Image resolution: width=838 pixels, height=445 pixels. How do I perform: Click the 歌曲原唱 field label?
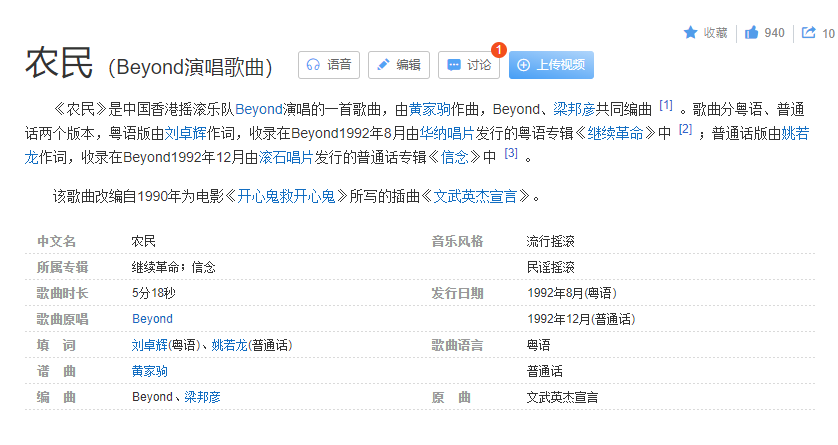click(63, 319)
